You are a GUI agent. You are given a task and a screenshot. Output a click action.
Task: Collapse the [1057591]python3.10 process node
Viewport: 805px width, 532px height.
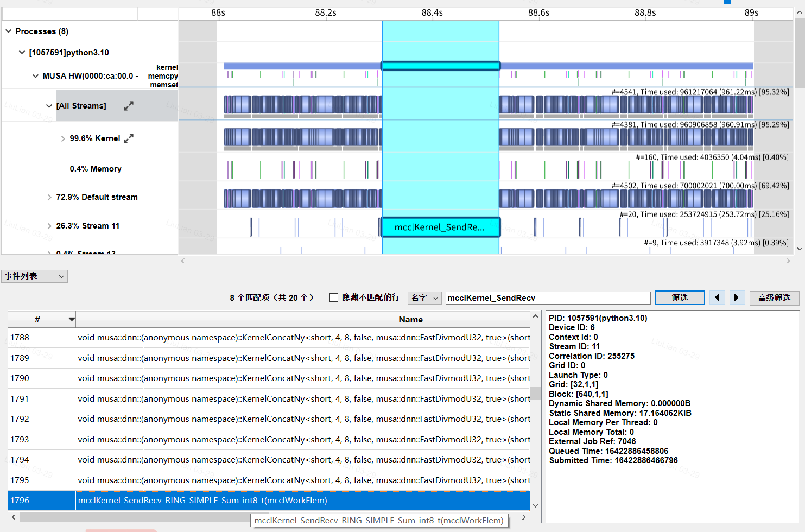pos(22,53)
